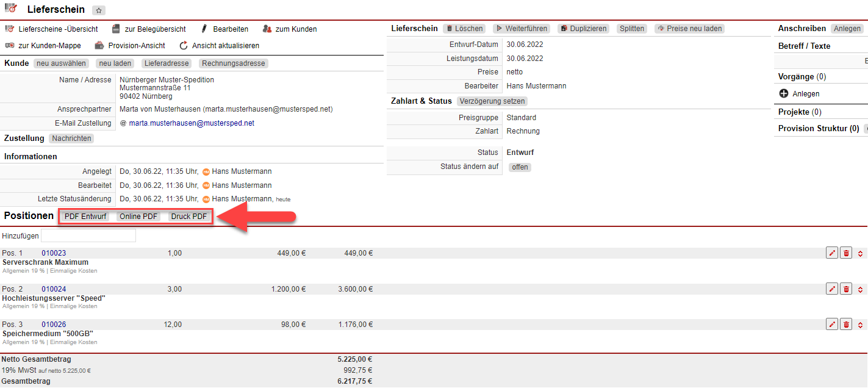This screenshot has width=868, height=388.
Task: Click the marta.musterhausen@mustersped.net email link
Action: tap(192, 123)
